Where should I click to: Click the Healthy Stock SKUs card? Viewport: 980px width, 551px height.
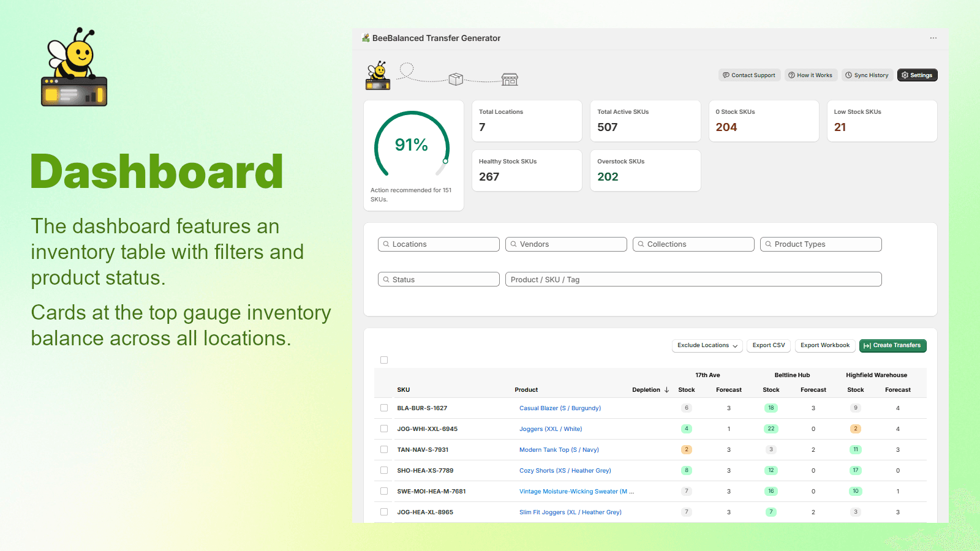click(x=527, y=171)
